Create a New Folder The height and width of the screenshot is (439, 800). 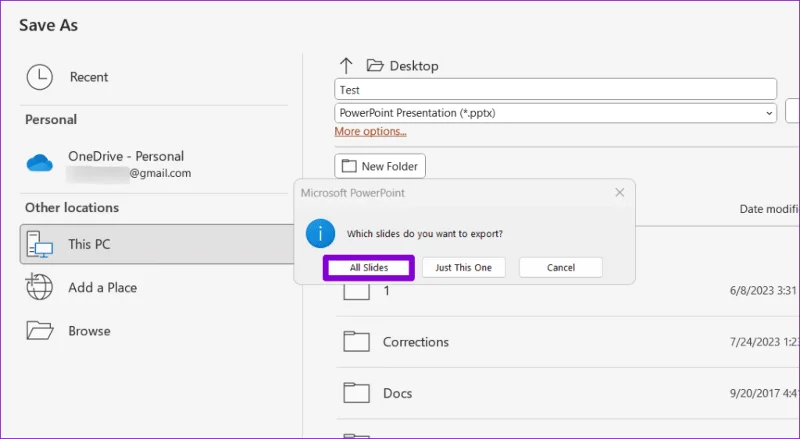coord(380,166)
